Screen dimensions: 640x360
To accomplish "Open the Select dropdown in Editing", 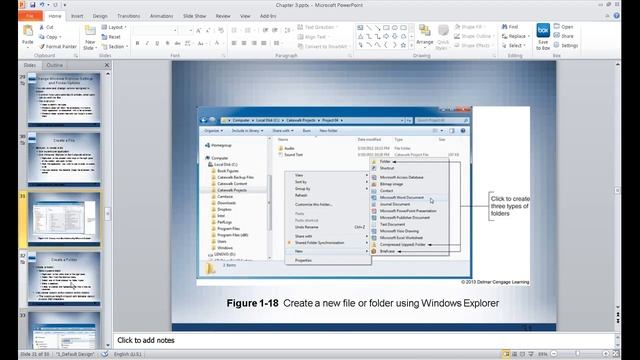I will 514,45.
